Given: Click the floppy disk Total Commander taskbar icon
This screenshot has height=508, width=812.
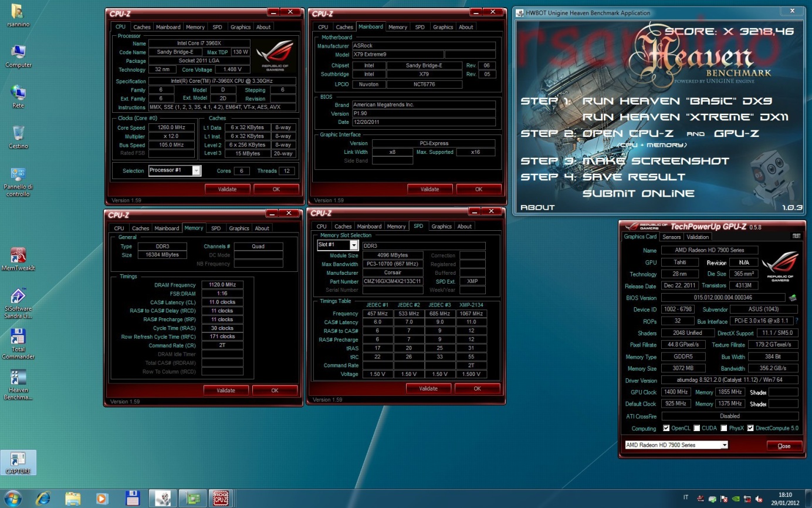Looking at the screenshot, I should coord(133,498).
